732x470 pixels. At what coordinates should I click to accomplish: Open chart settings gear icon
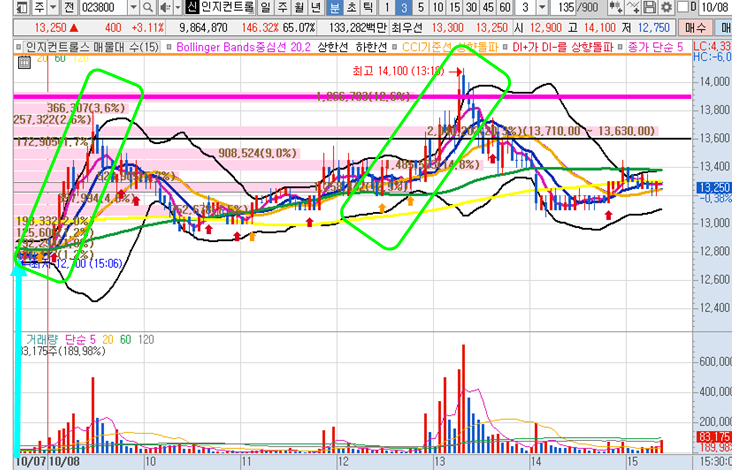(x=666, y=7)
